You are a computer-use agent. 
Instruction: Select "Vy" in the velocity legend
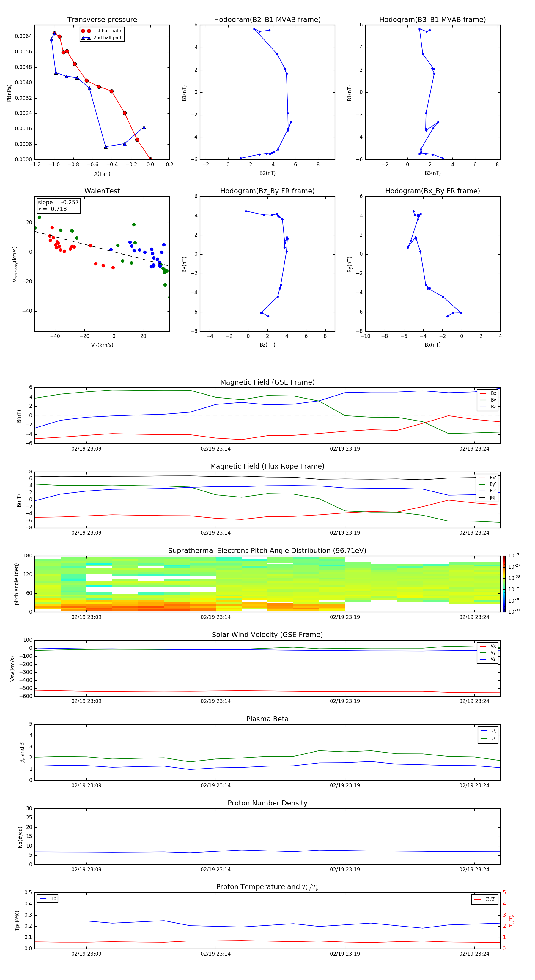point(488,653)
